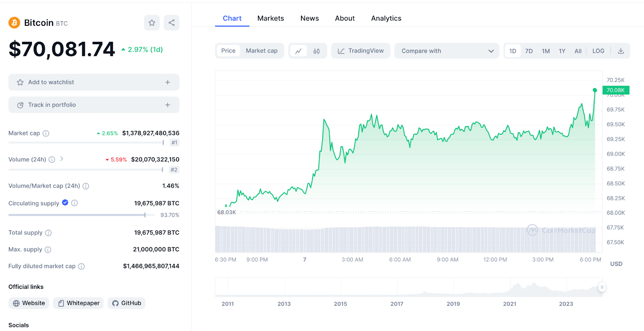The width and height of the screenshot is (644, 331).
Task: Set chart range to 1M
Action: tap(546, 51)
